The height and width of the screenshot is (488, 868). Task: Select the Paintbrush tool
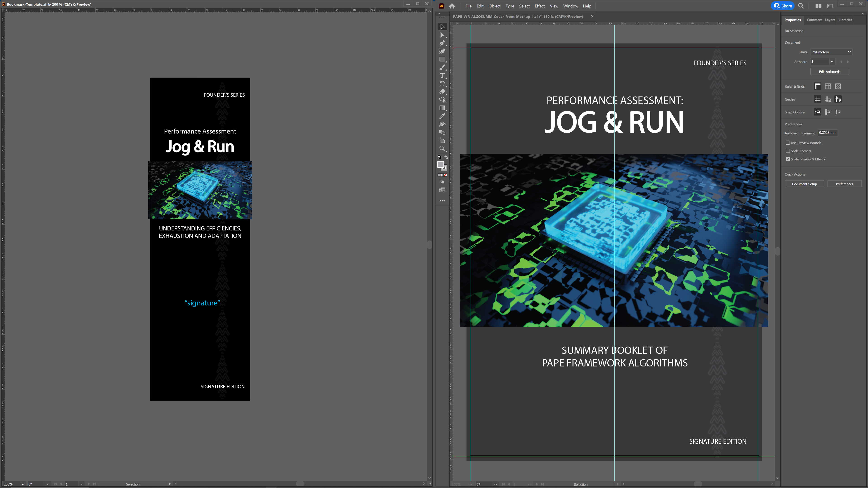442,67
